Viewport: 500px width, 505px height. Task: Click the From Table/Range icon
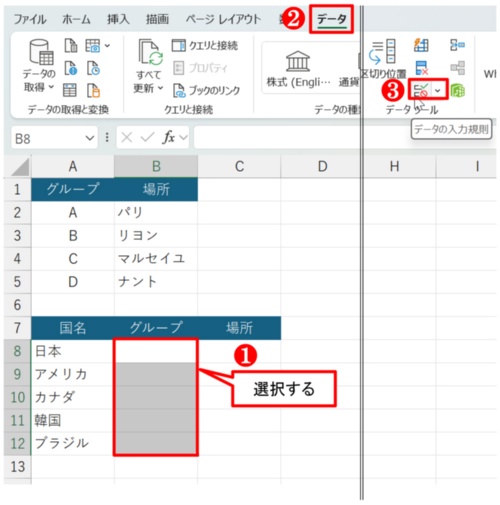[70, 90]
